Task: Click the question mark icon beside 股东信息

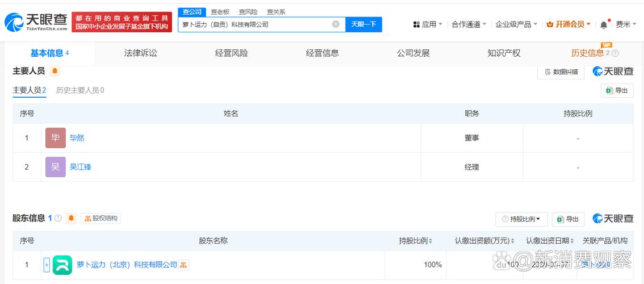Action: [58, 218]
